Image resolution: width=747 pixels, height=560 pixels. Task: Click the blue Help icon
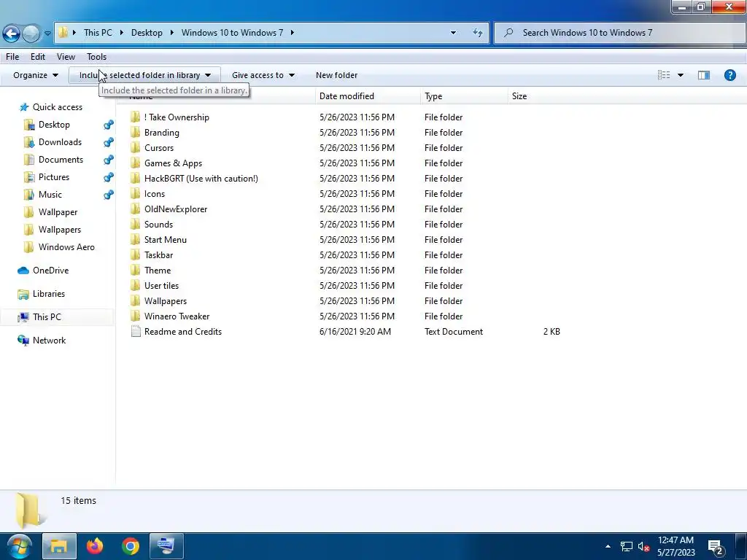pos(729,75)
